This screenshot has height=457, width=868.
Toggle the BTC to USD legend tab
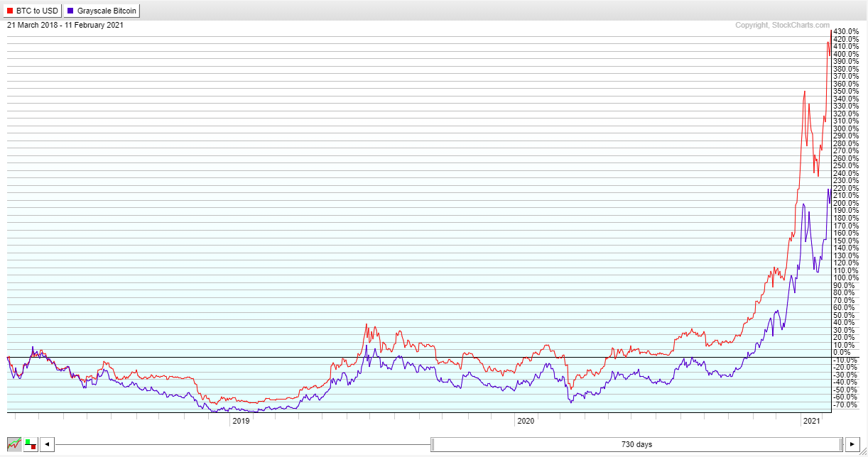(33, 11)
